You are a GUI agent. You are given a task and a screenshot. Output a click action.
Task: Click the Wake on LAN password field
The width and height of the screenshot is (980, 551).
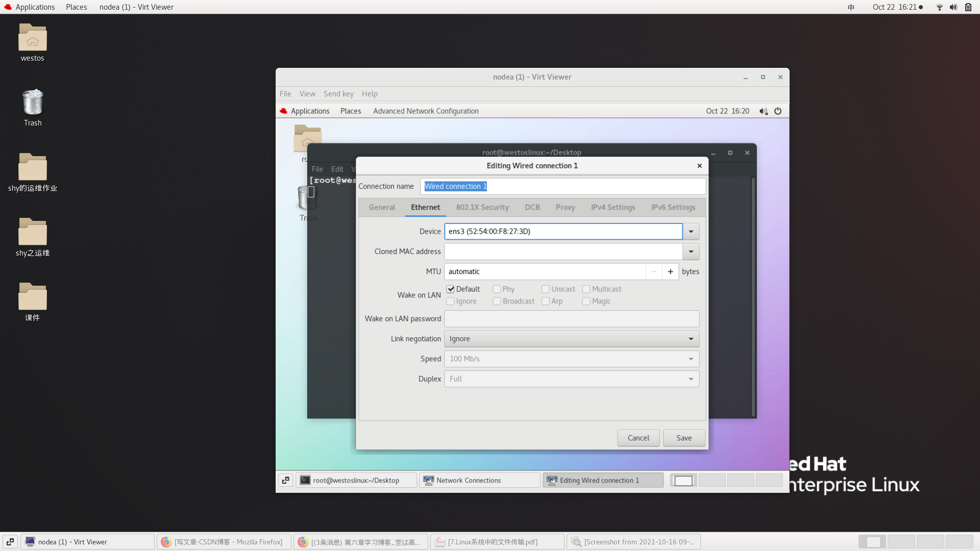(x=572, y=319)
